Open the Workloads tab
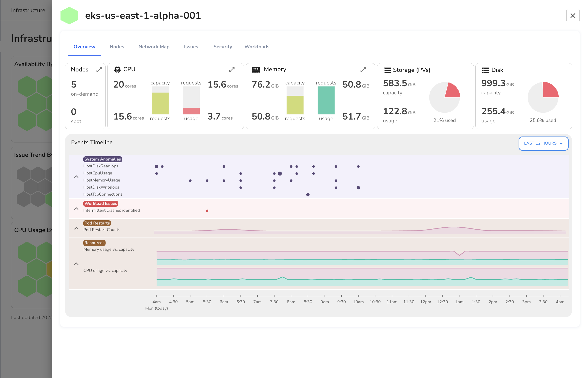Screen dimensions: 588x378 [x=257, y=47]
